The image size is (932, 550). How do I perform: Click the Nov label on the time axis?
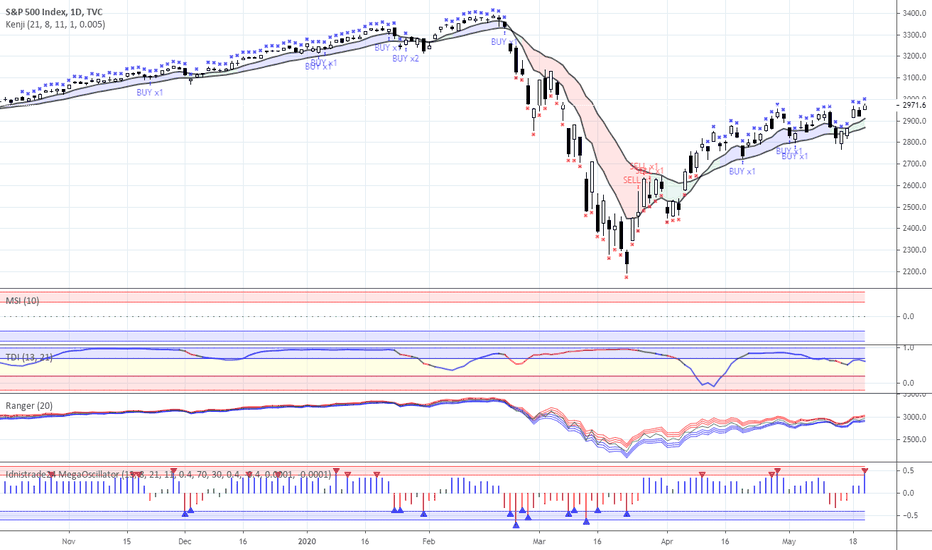tap(69, 542)
